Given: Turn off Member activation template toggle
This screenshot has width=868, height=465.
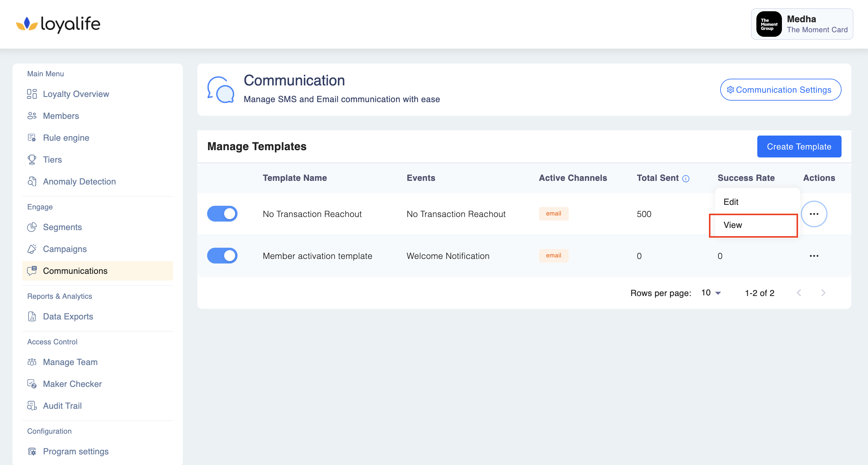Looking at the screenshot, I should click(222, 256).
